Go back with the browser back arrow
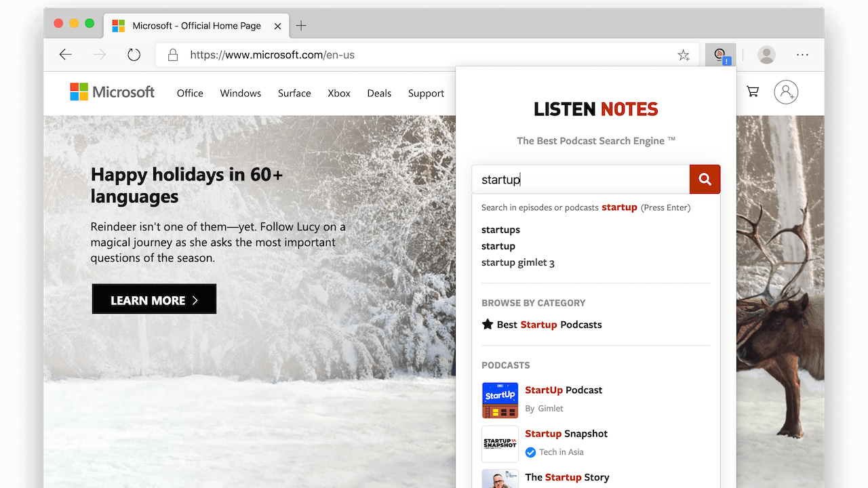Image resolution: width=868 pixels, height=488 pixels. (x=65, y=55)
